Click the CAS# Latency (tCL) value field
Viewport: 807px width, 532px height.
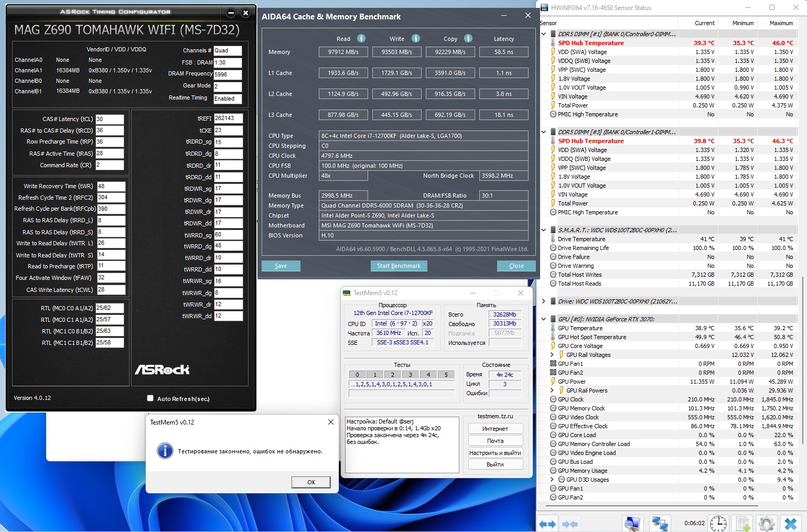click(x=110, y=119)
